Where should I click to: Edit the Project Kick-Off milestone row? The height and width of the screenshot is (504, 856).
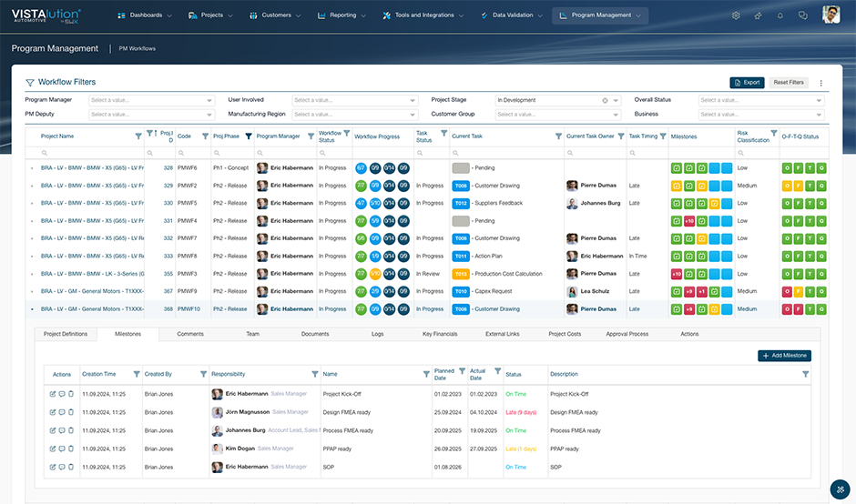coord(53,394)
